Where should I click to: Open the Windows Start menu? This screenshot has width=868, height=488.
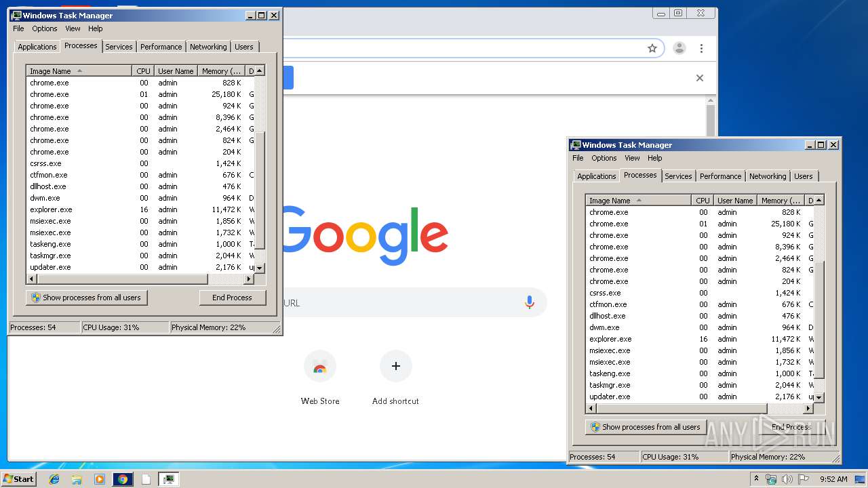pos(18,479)
